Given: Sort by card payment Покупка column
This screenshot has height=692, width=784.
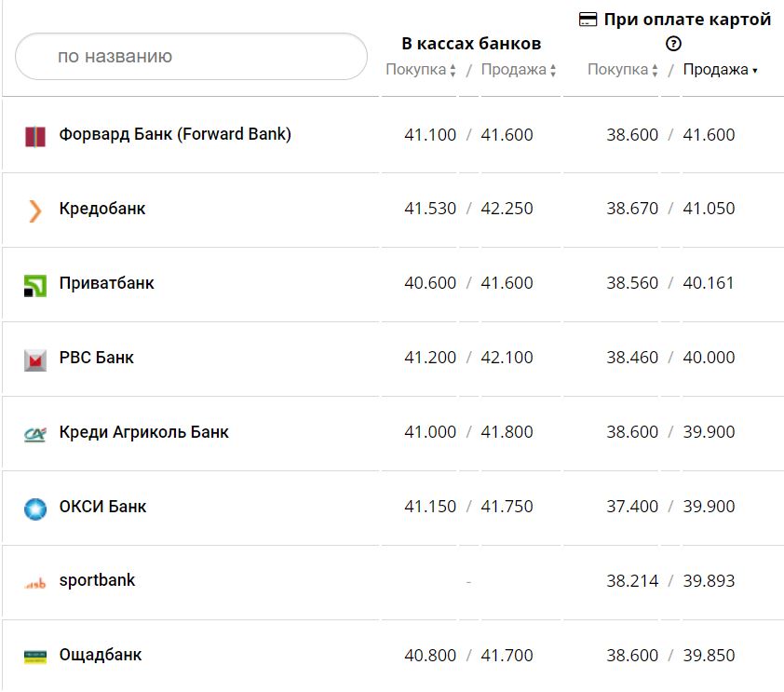Looking at the screenshot, I should point(623,70).
